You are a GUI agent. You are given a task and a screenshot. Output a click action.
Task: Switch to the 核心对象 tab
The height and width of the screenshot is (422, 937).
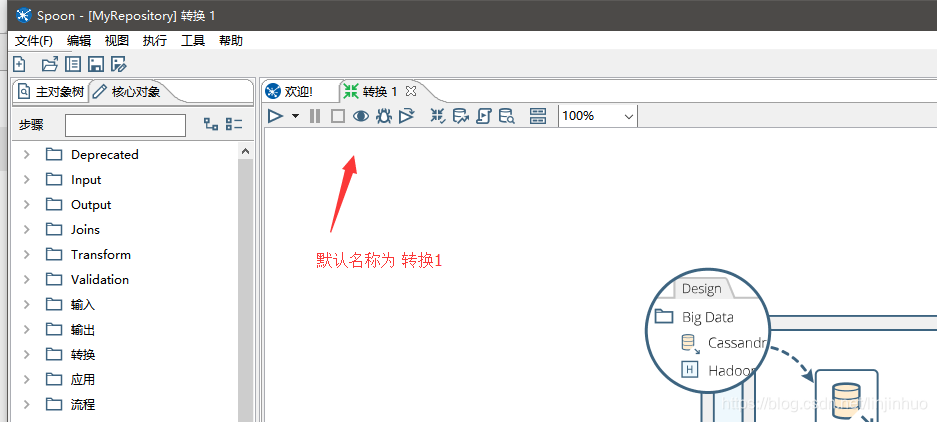127,91
